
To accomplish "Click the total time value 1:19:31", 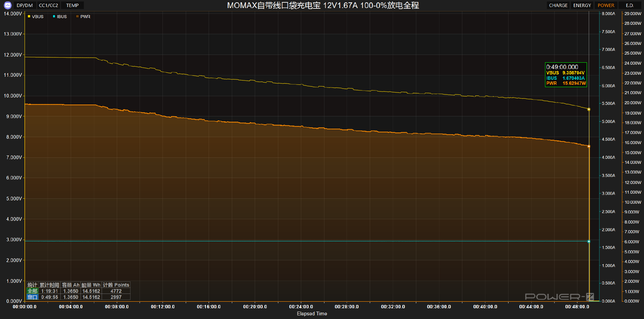I will tap(50, 291).
